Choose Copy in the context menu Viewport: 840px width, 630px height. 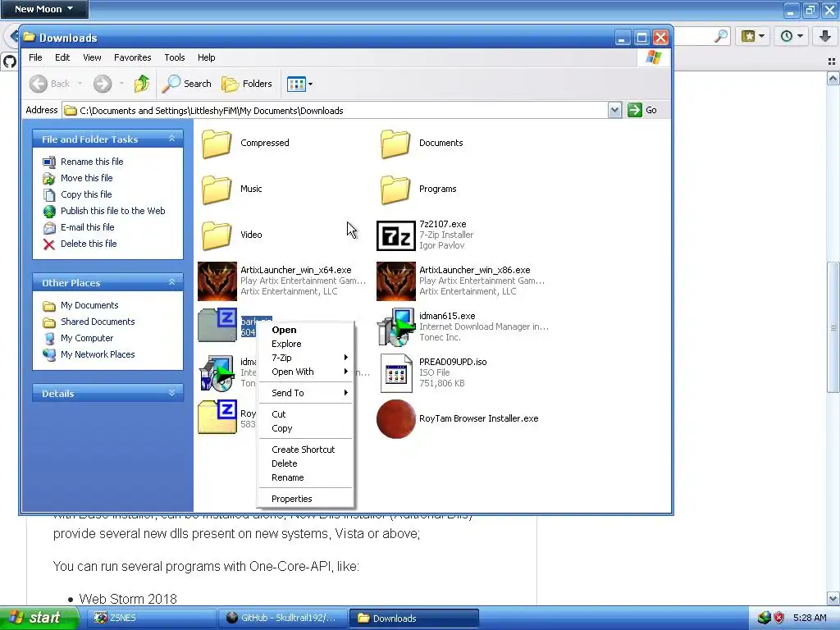click(x=305, y=428)
